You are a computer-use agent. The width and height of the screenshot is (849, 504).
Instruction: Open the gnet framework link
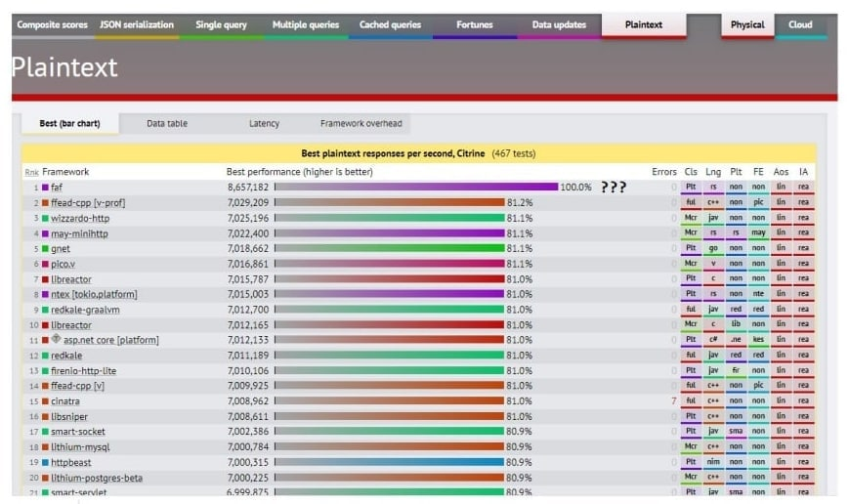pos(61,249)
